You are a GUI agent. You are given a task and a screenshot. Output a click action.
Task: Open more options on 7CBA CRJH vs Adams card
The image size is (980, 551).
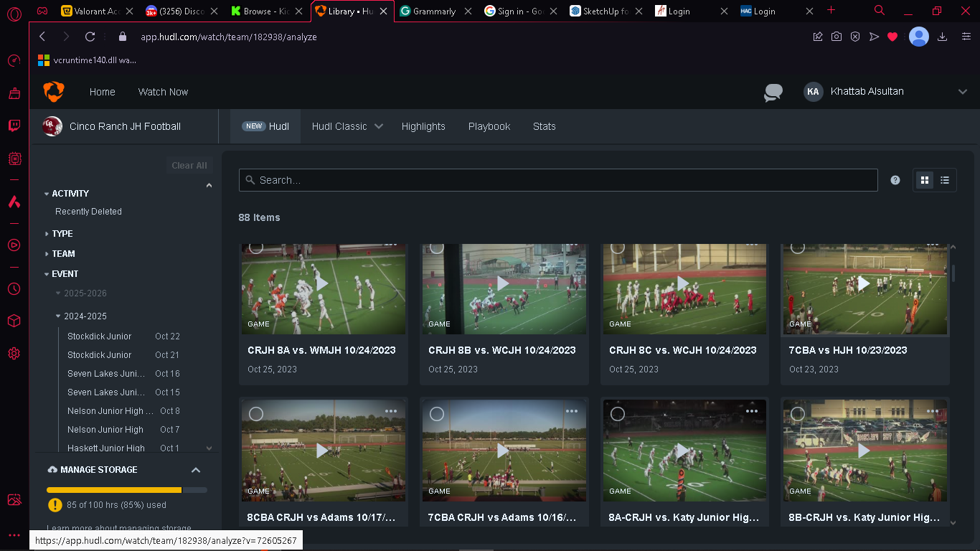click(x=571, y=411)
